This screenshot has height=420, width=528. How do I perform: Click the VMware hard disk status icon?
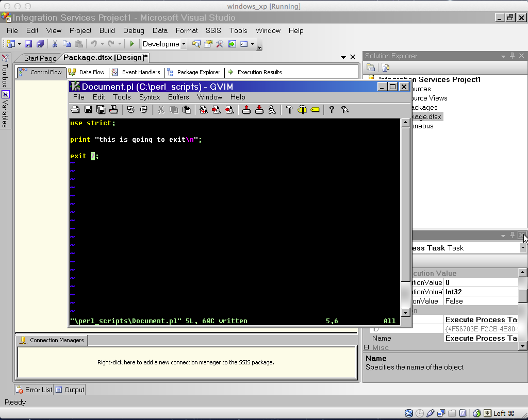408,413
